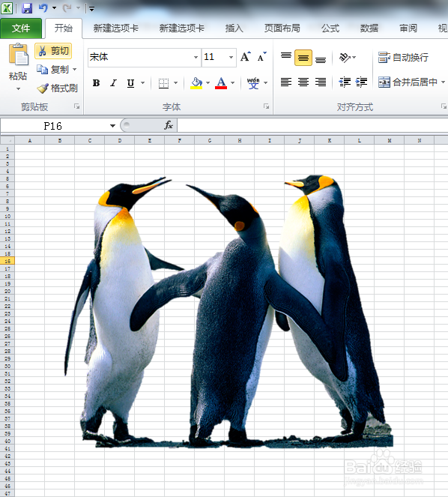This screenshot has width=448, height=497.
Task: Open the second 新建选项卡 tab
Action: [x=181, y=28]
